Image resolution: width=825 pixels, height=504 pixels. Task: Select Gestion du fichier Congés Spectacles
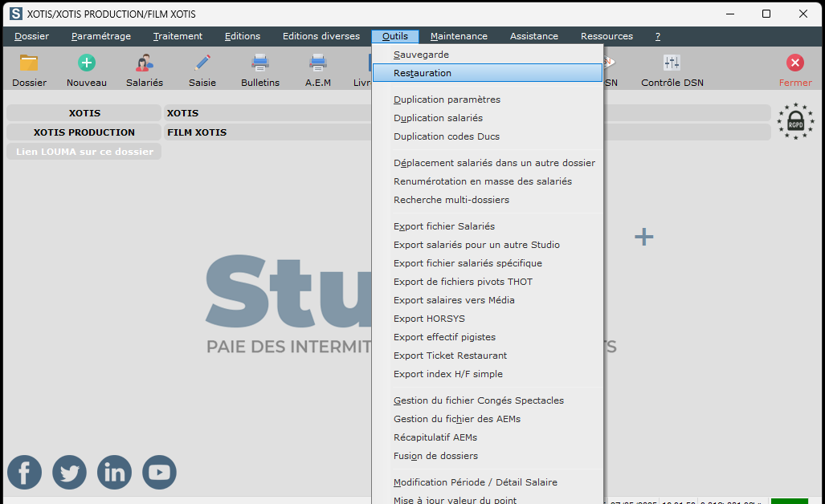pos(488,400)
